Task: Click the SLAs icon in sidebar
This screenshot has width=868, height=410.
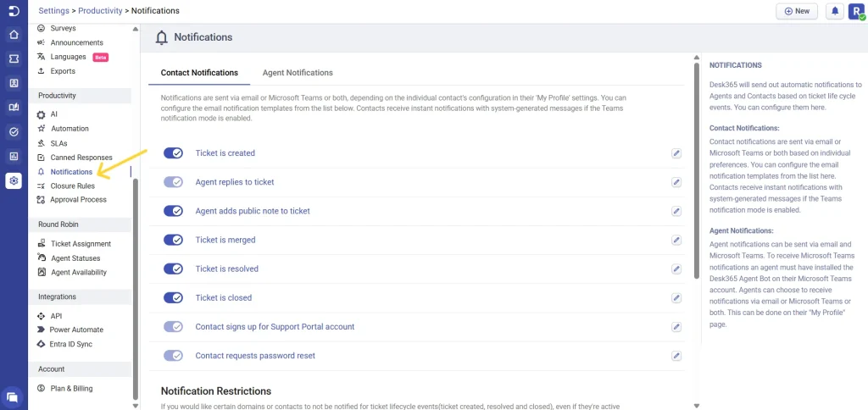Action: coord(41,143)
